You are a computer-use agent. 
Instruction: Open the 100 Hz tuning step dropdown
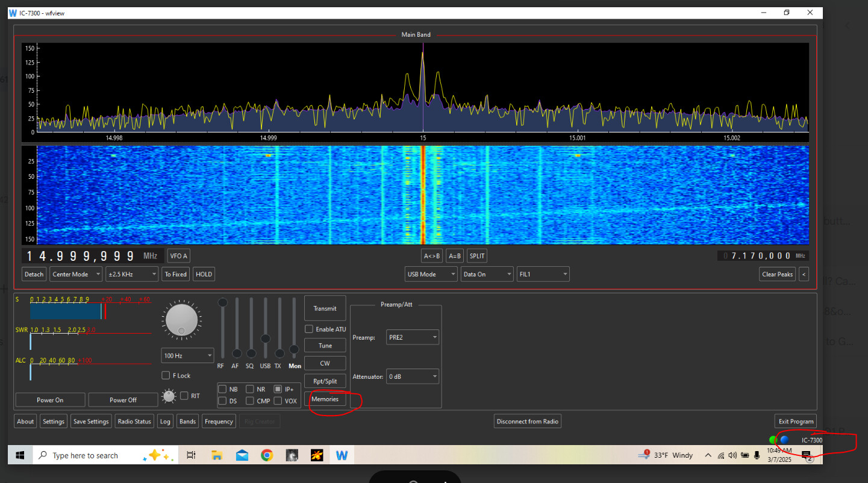187,355
